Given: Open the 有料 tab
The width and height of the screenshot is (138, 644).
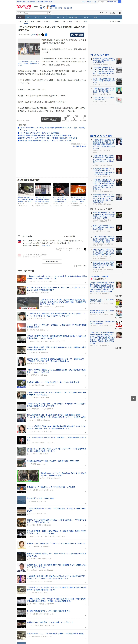Looking at the screenshot, I should (x=95, y=17).
